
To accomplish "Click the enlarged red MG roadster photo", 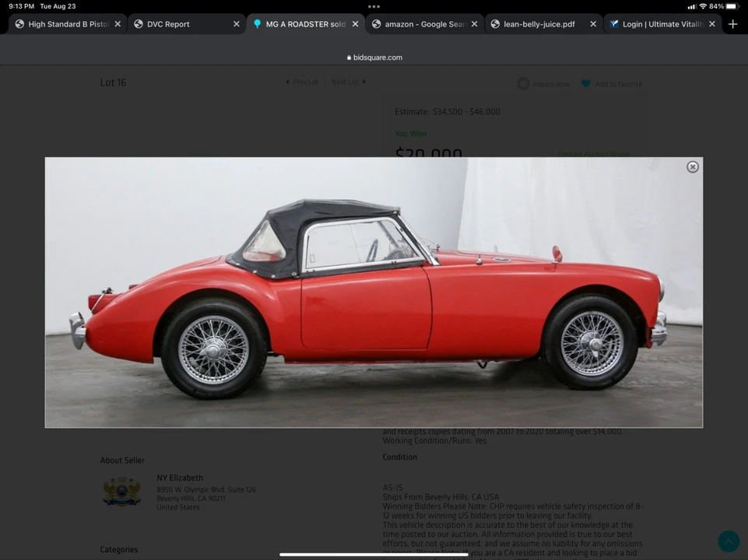I will (x=374, y=292).
